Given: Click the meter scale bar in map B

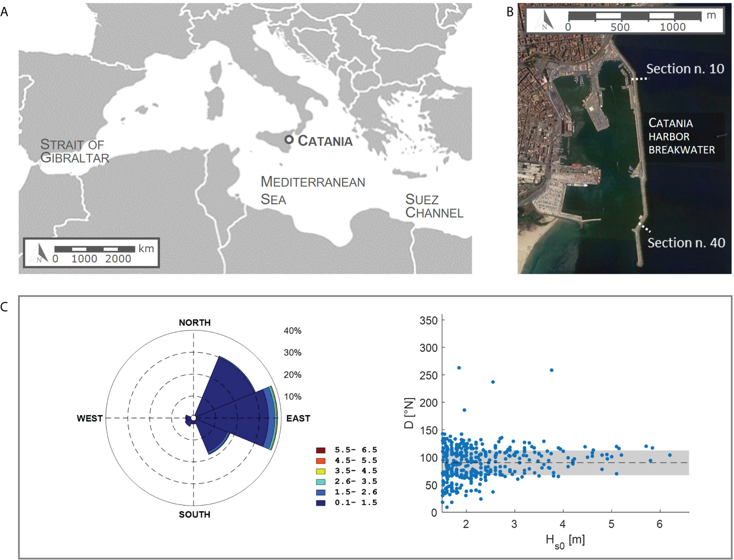Looking at the screenshot, I should pyautogui.click(x=634, y=16).
